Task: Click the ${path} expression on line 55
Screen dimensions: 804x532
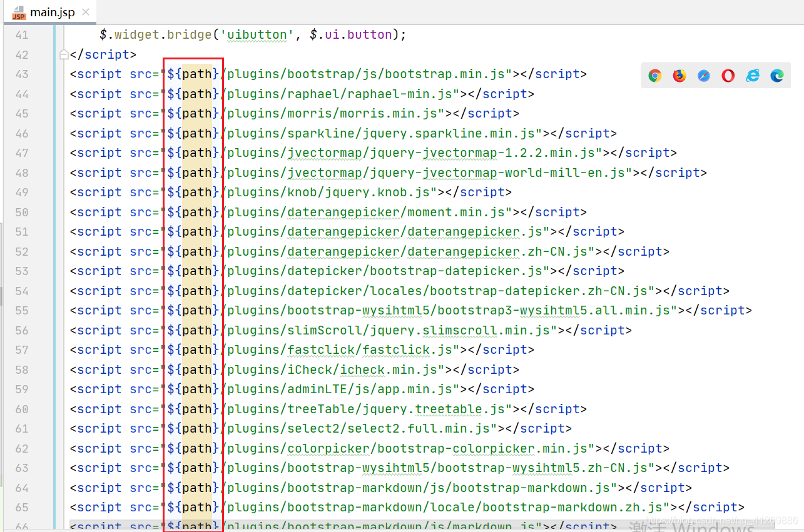Action: (x=193, y=311)
